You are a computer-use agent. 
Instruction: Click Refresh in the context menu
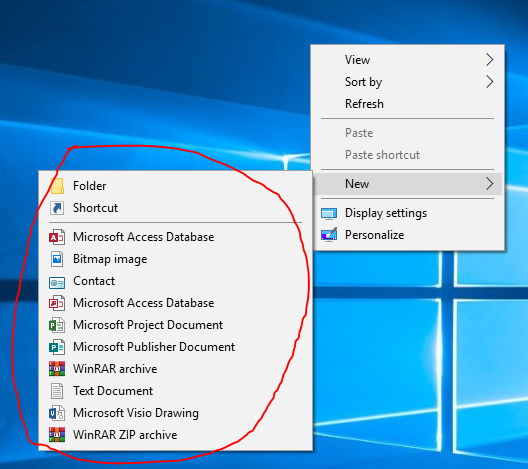tap(407, 104)
